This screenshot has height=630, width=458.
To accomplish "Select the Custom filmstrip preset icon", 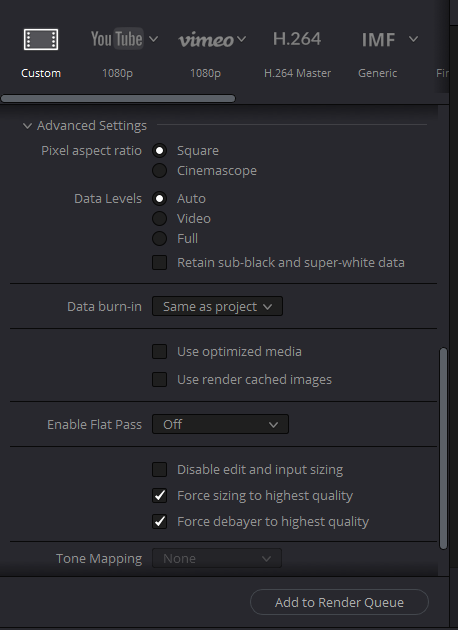I will pyautogui.click(x=41, y=39).
